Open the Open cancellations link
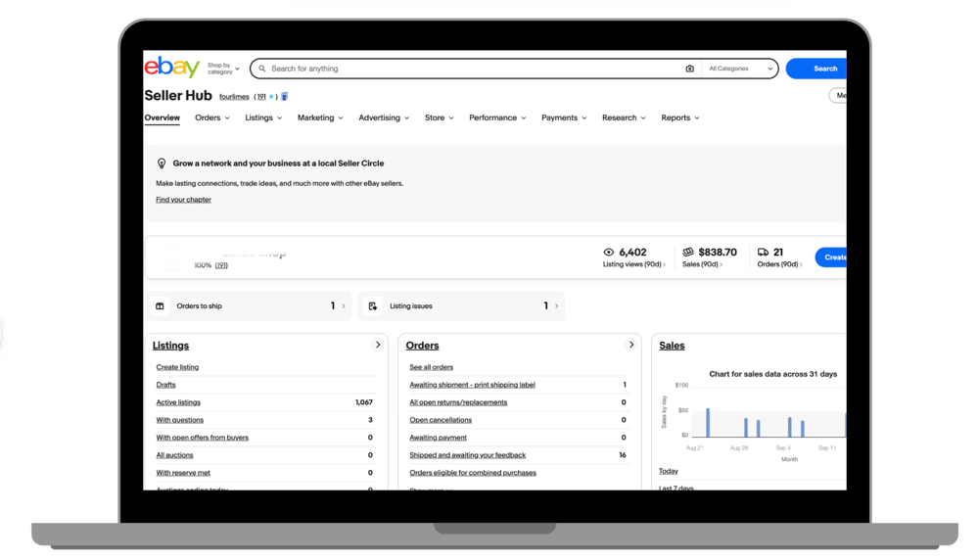This screenshot has height=560, width=979. pyautogui.click(x=441, y=420)
